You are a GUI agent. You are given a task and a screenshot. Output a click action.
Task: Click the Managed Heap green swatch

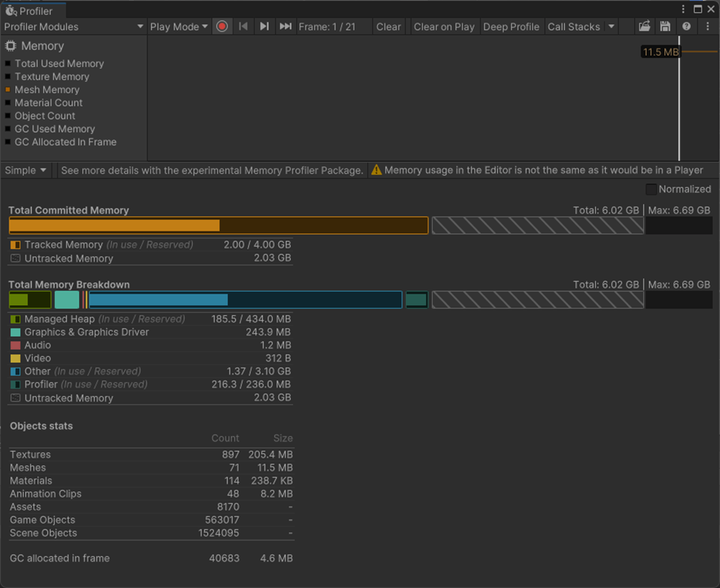[x=16, y=319]
